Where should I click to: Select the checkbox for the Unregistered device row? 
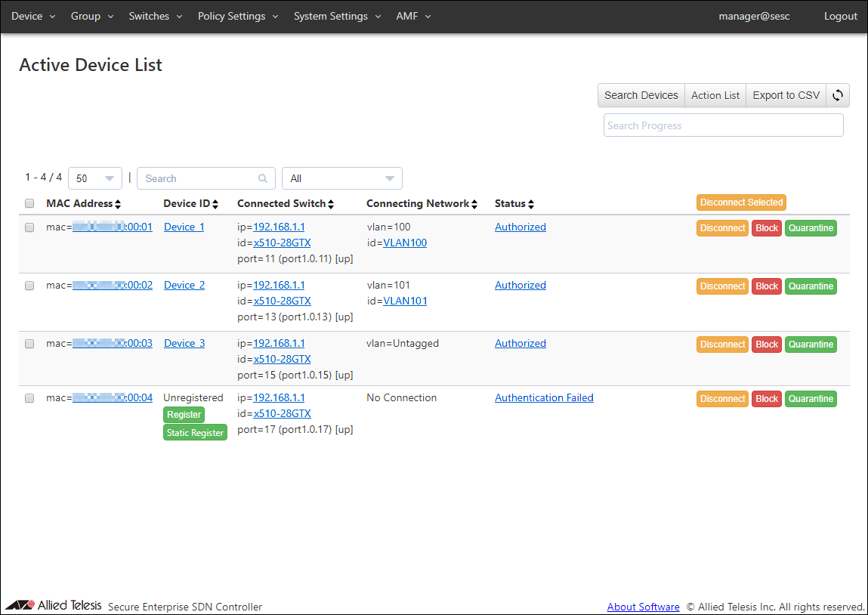point(29,398)
